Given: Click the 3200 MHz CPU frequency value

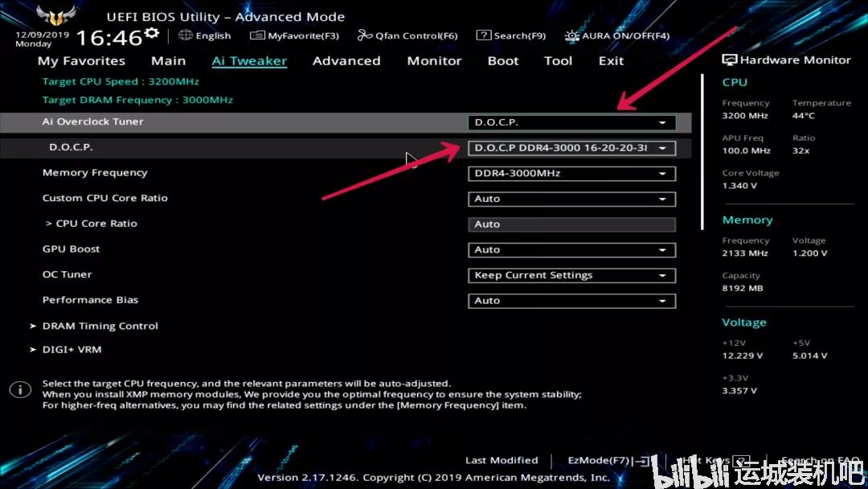Looking at the screenshot, I should point(744,116).
